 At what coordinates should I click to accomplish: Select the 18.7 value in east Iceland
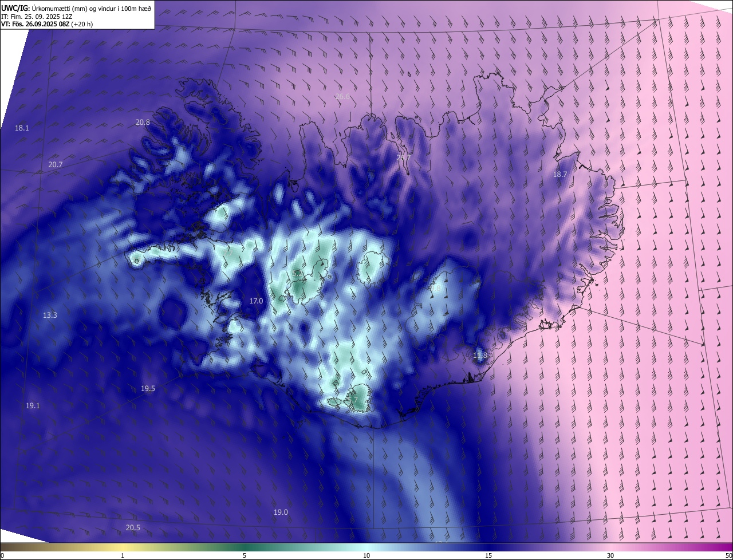559,174
